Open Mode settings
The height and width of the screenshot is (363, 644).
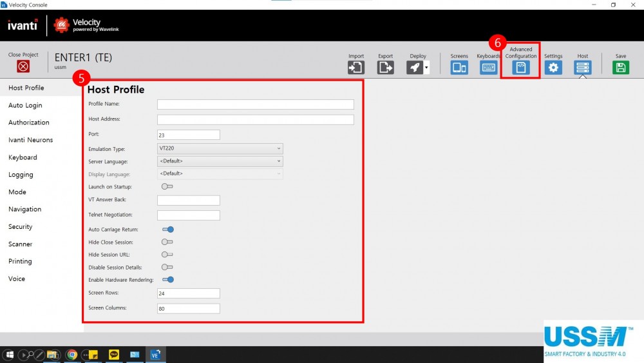coord(17,192)
